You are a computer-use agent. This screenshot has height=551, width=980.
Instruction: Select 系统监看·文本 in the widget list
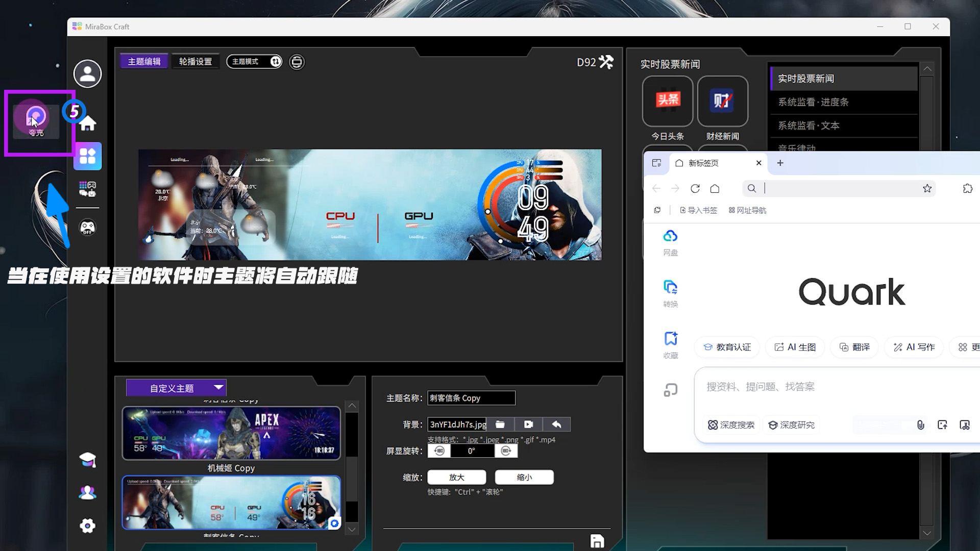coord(844,126)
